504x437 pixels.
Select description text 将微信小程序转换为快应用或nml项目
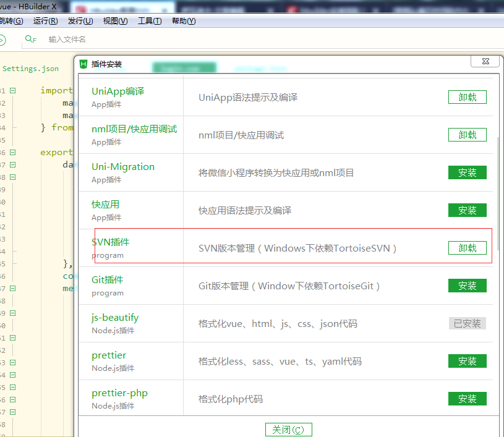pyautogui.click(x=276, y=173)
